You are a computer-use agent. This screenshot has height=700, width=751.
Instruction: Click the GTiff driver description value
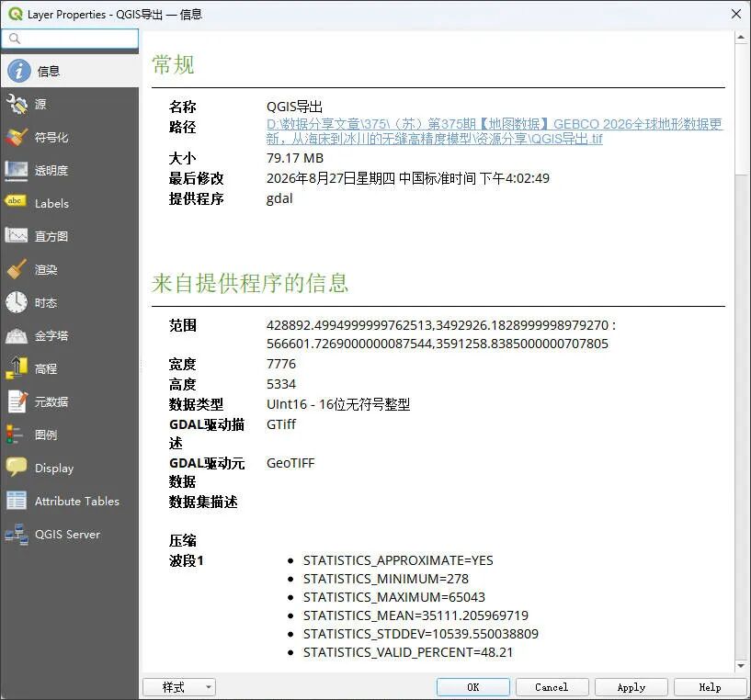tap(281, 424)
